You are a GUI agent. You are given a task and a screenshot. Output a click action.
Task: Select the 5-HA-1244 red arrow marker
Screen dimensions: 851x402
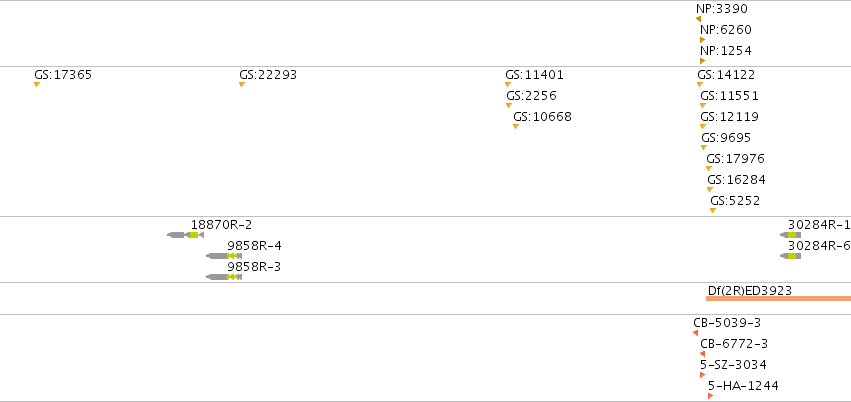(x=710, y=396)
